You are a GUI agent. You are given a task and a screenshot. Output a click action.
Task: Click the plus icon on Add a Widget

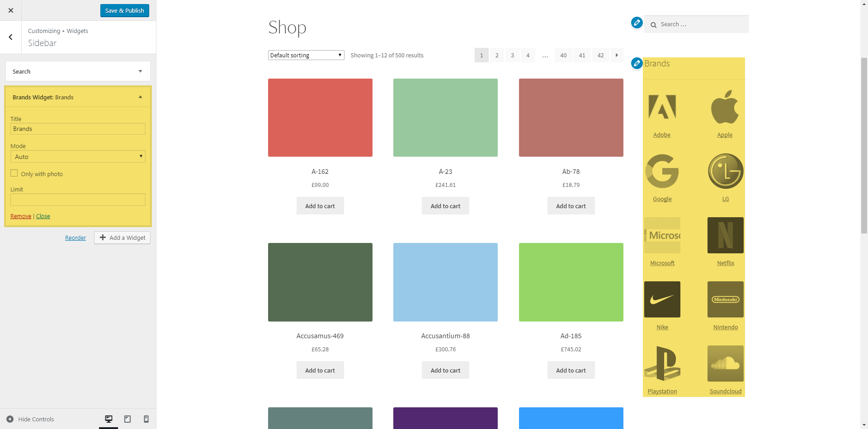coord(103,238)
